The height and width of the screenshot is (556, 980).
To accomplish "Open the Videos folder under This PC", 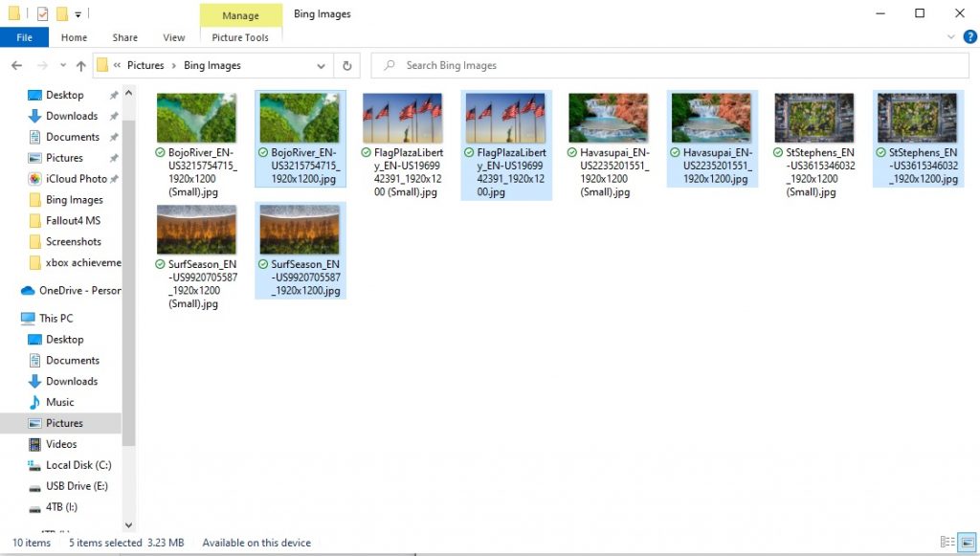I will click(61, 444).
